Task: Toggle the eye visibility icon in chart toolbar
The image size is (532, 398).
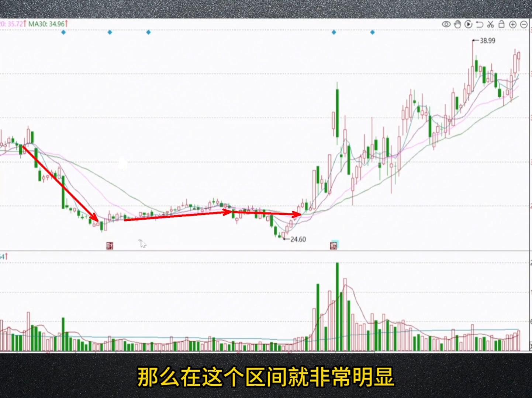Action: click(446, 24)
